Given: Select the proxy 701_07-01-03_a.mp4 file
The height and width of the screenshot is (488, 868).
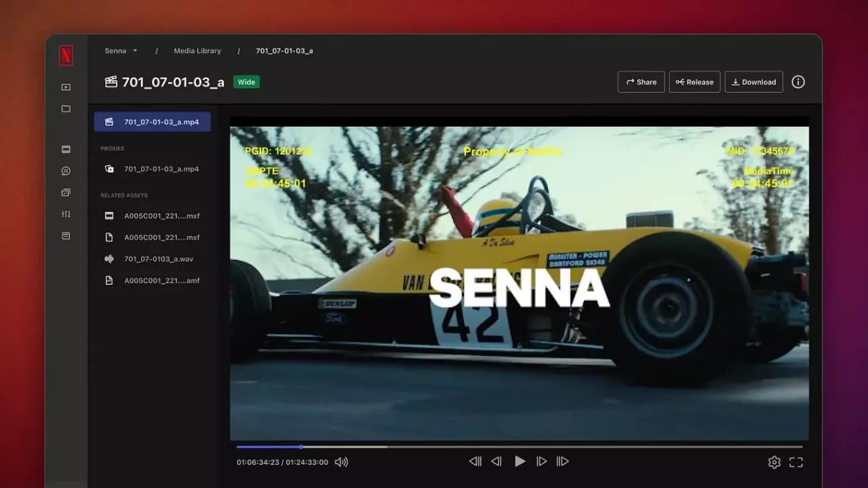Looking at the screenshot, I should [x=161, y=169].
